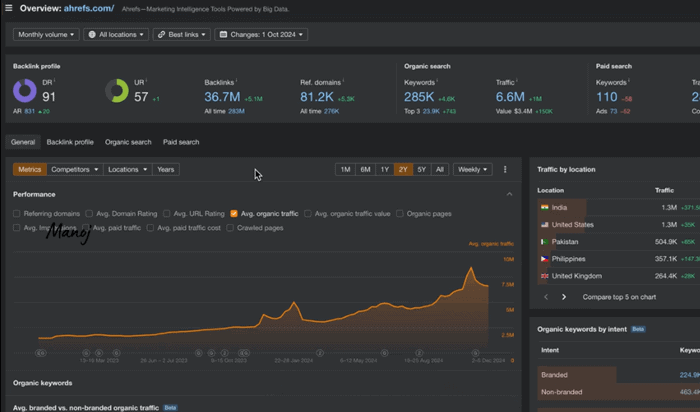
Task: Open the 6.6M organic traffic value
Action: [x=510, y=97]
